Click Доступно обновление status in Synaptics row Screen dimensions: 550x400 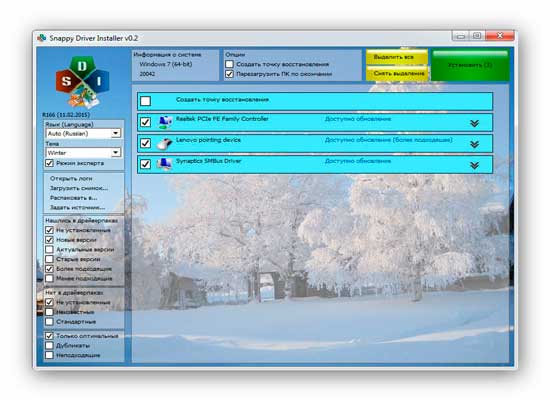tap(358, 161)
